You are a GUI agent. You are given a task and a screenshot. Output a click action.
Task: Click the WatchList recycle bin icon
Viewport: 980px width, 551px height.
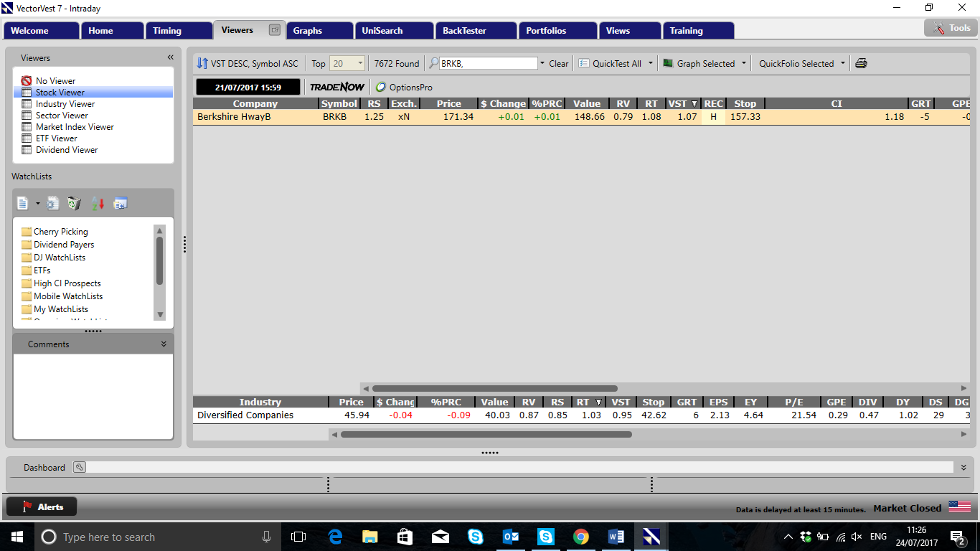click(x=74, y=203)
